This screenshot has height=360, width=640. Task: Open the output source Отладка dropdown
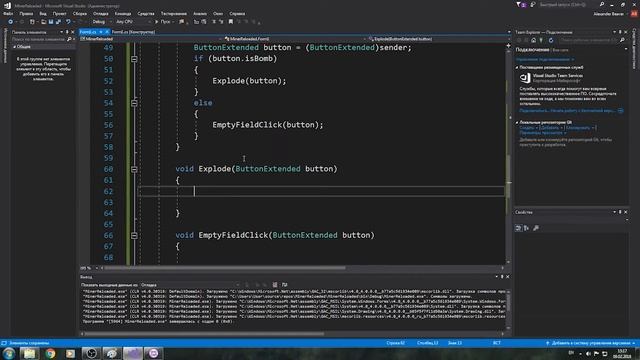click(x=190, y=285)
